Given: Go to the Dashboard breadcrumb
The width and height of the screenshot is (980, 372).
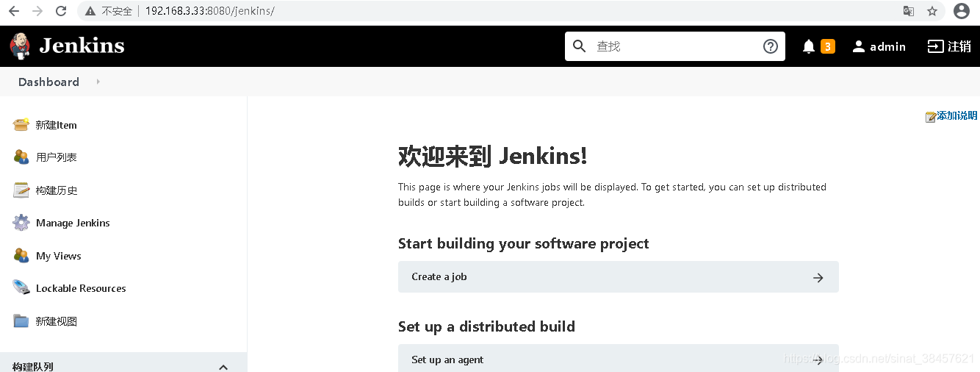Looking at the screenshot, I should click(48, 82).
